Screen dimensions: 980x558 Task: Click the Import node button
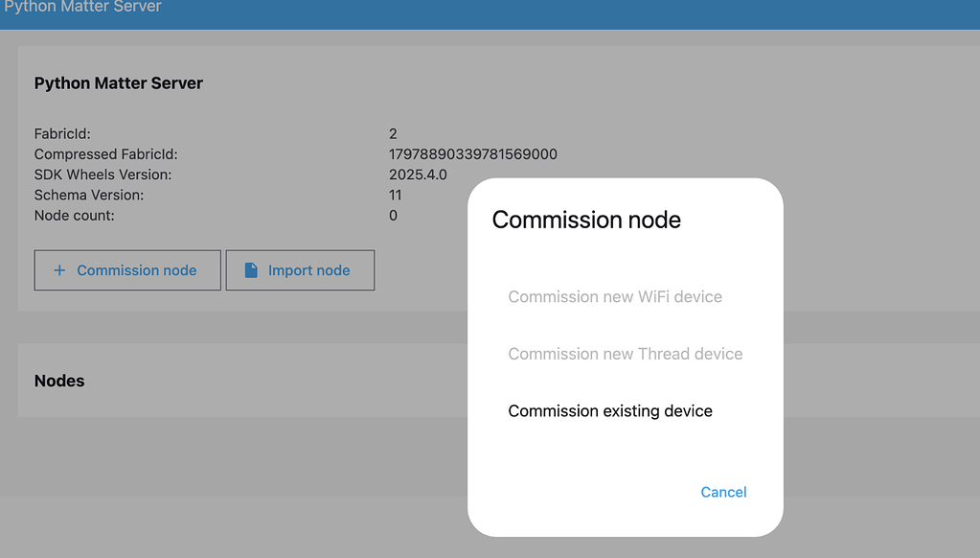click(300, 269)
